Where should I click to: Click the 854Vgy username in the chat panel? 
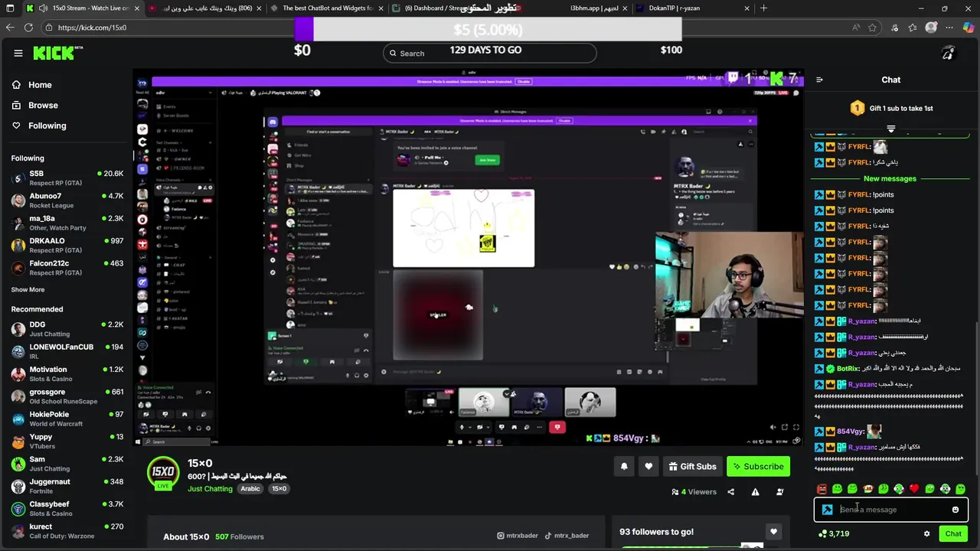850,432
